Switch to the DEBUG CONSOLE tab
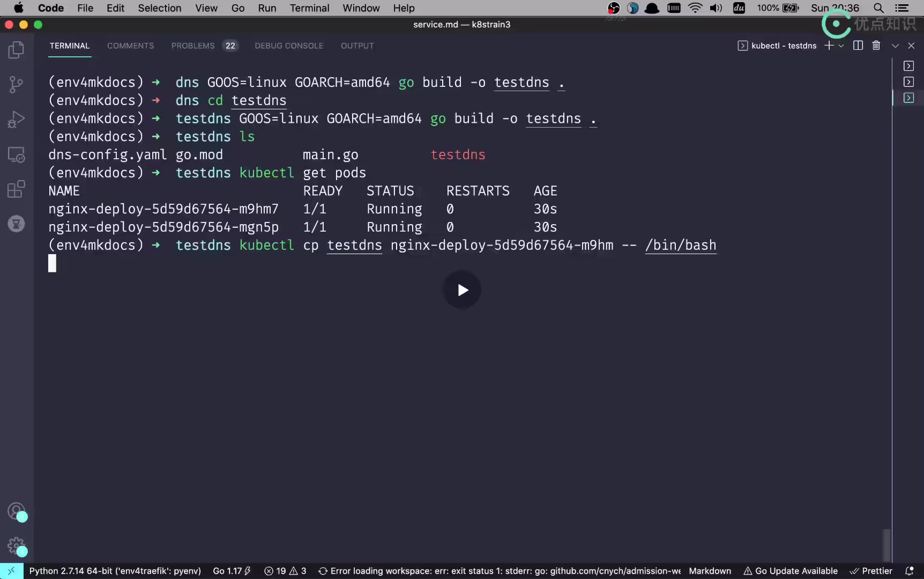Screen dimensions: 924x579 point(289,46)
